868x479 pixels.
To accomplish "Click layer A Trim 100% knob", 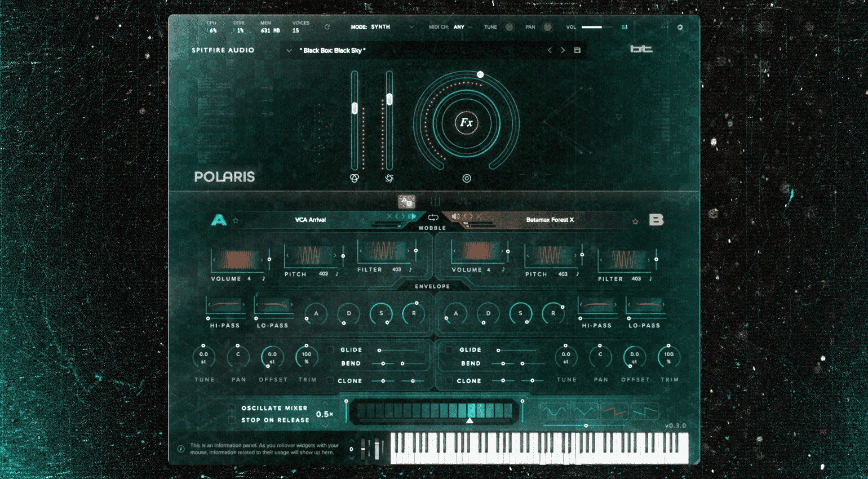I will click(307, 357).
